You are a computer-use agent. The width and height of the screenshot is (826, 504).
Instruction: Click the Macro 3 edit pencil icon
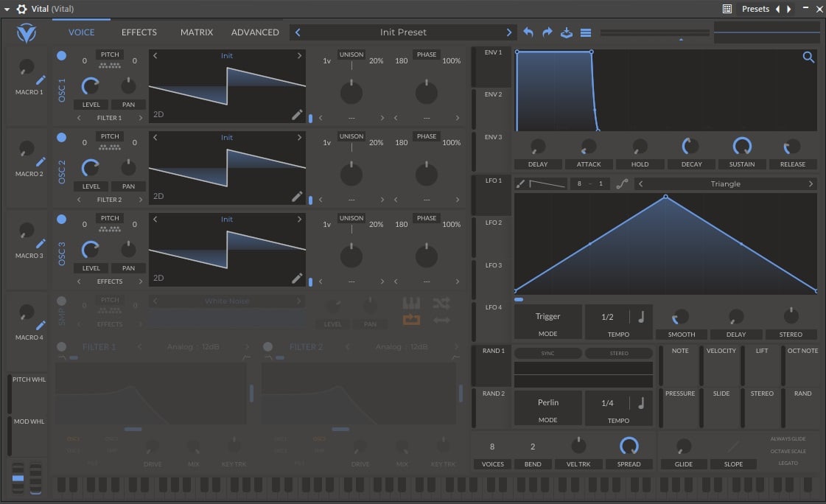pyautogui.click(x=41, y=243)
